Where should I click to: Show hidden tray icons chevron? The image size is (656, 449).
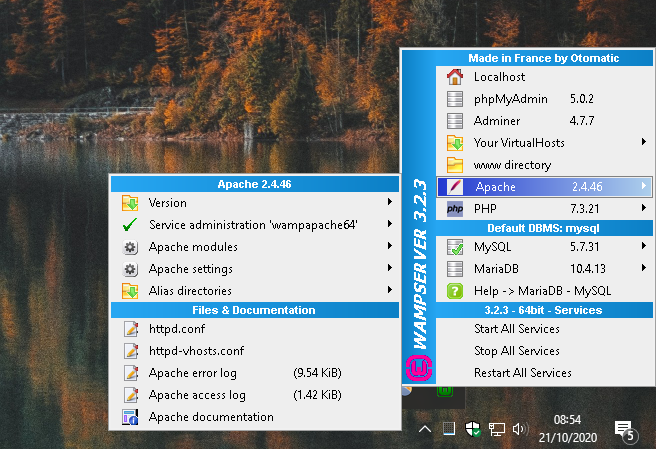(x=425, y=429)
